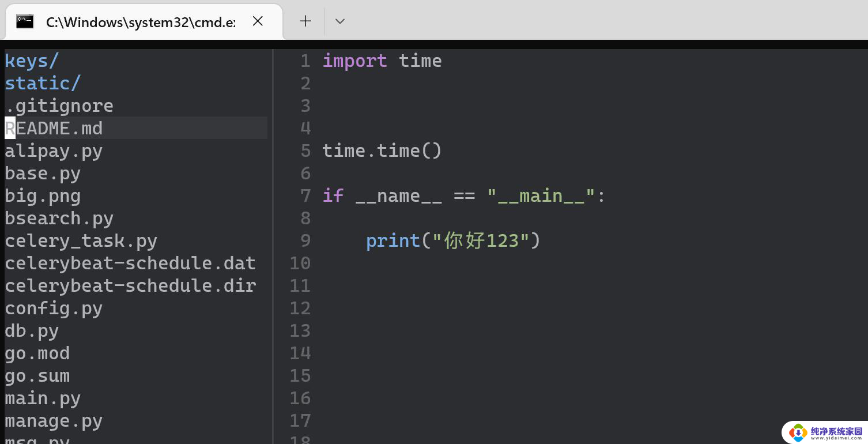
Task: Select celery_task.py in the file list
Action: coord(81,241)
